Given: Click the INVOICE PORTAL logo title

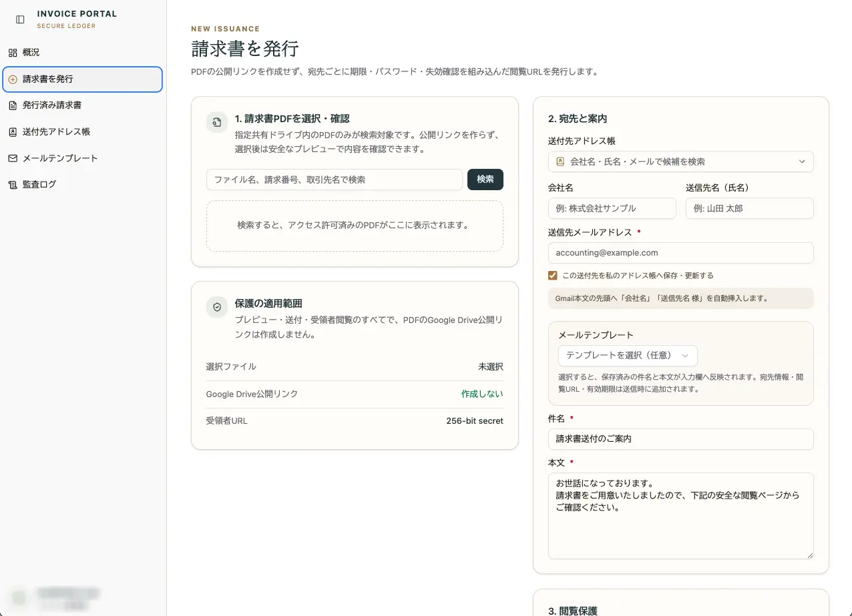Looking at the screenshot, I should 77,13.
